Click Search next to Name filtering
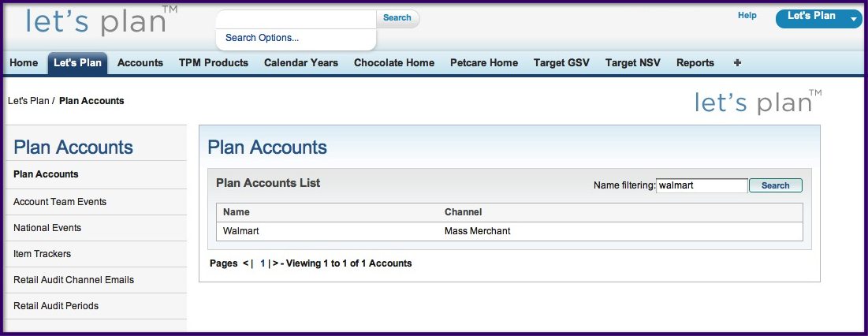The image size is (868, 336). (x=775, y=185)
